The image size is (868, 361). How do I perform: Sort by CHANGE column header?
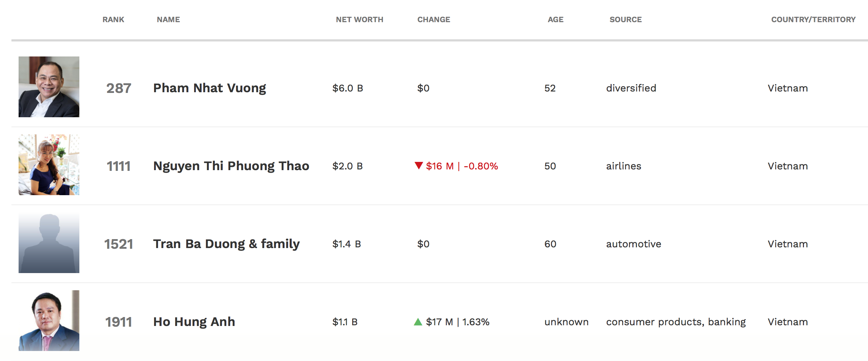pyautogui.click(x=434, y=20)
